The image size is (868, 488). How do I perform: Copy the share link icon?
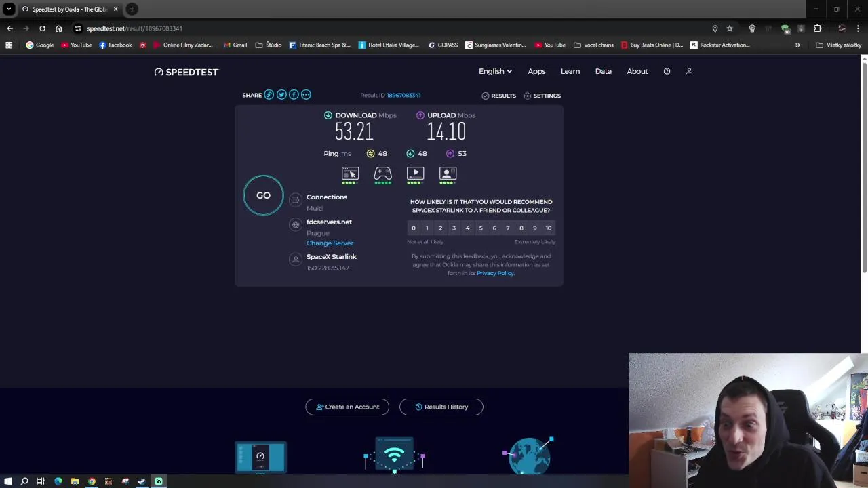click(269, 95)
